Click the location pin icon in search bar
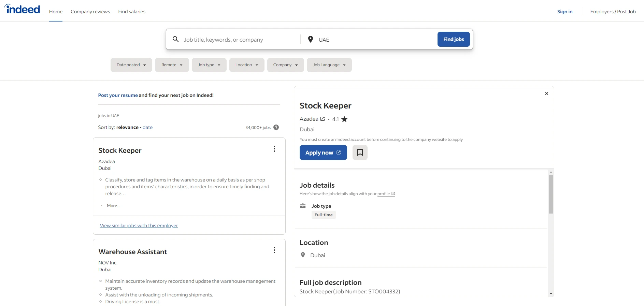This screenshot has width=644, height=306. (x=311, y=39)
